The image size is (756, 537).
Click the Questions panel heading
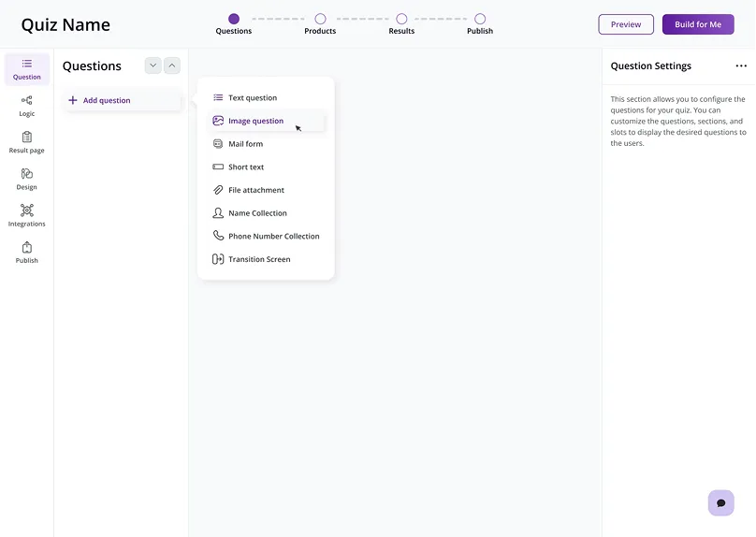point(92,66)
